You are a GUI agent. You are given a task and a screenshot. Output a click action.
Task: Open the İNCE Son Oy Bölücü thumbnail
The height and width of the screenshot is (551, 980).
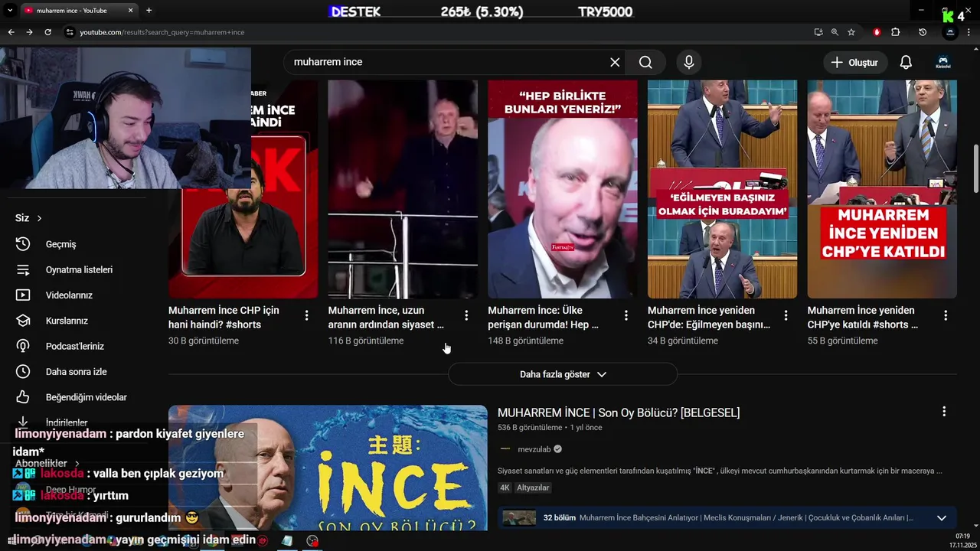click(328, 468)
